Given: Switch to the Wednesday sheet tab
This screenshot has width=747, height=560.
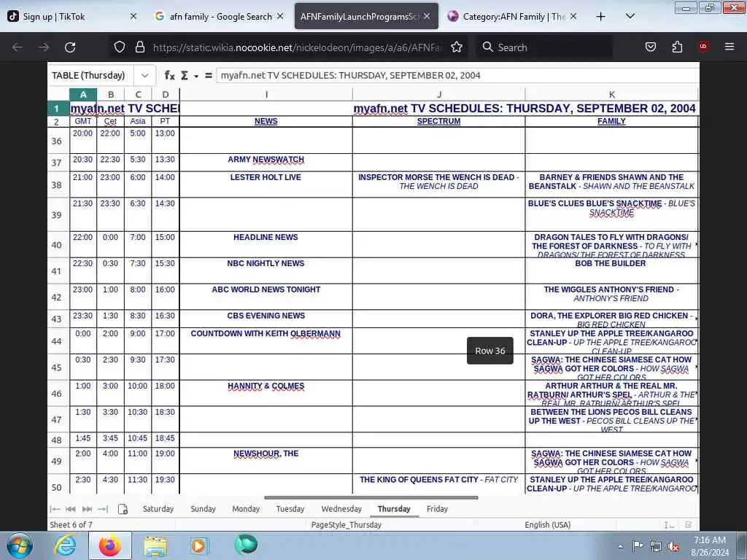Looking at the screenshot, I should pos(341,509).
